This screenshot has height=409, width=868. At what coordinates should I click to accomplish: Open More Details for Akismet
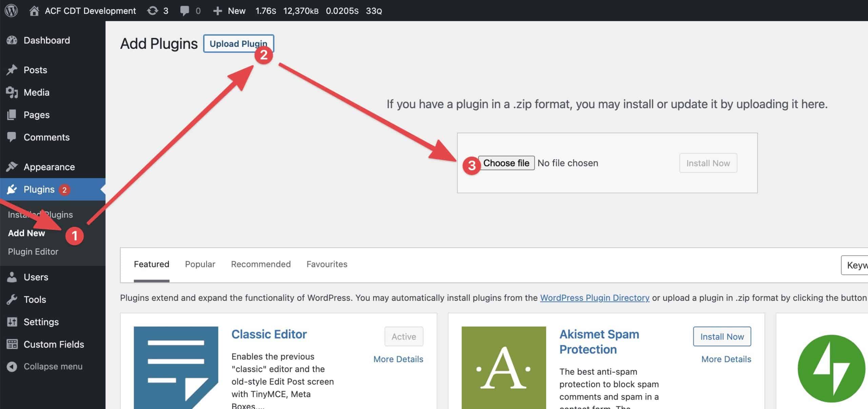pos(726,359)
